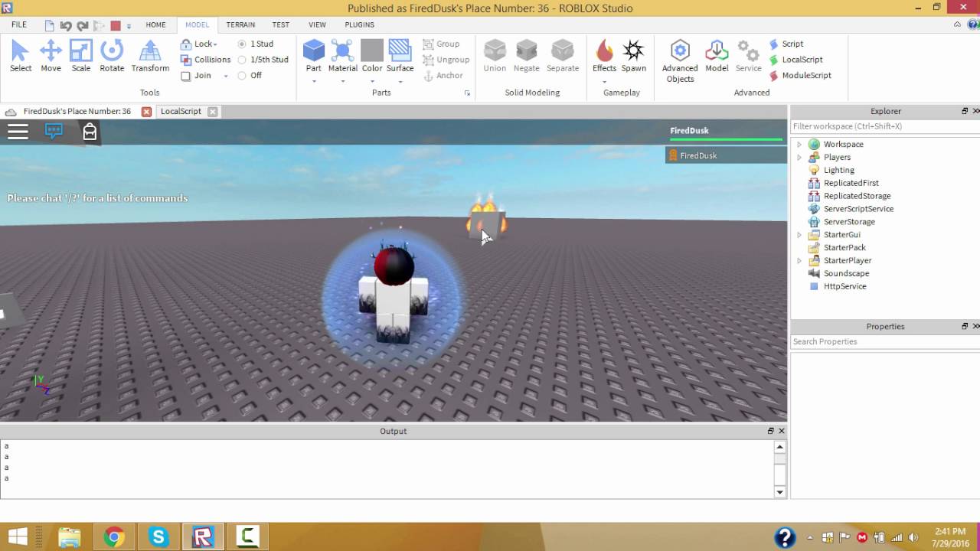Screen dimensions: 980x551
Task: Toggle the Anchor option
Action: click(x=443, y=76)
